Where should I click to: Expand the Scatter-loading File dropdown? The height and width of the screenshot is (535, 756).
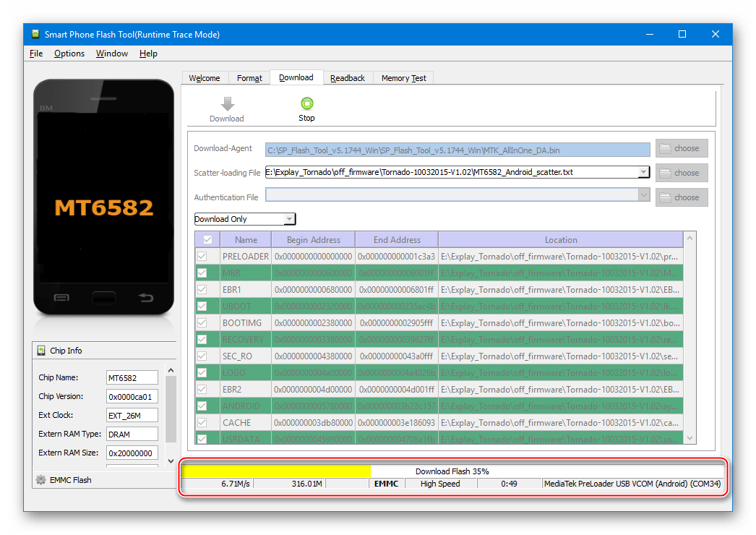coord(643,173)
